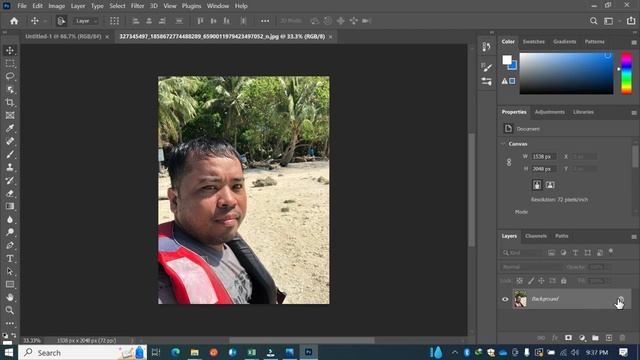Open the Edit Toolbar three-dots menu
The image size is (640, 360).
[x=10, y=323]
